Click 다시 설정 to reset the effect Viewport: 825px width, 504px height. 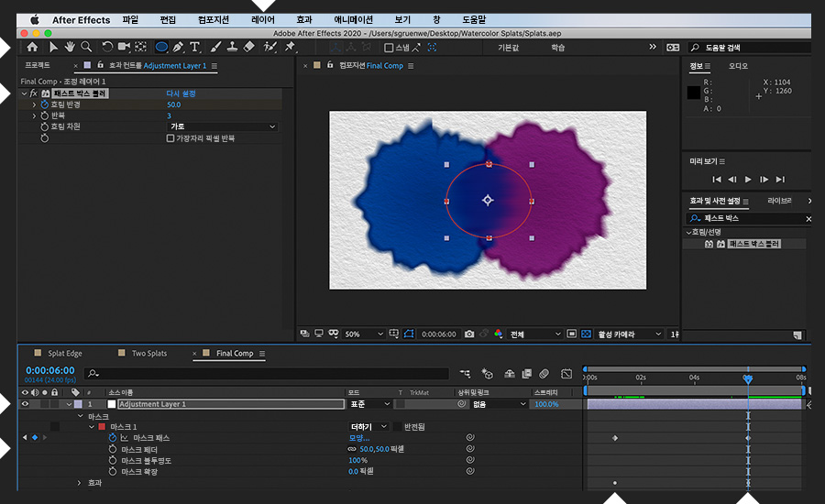pos(181,93)
